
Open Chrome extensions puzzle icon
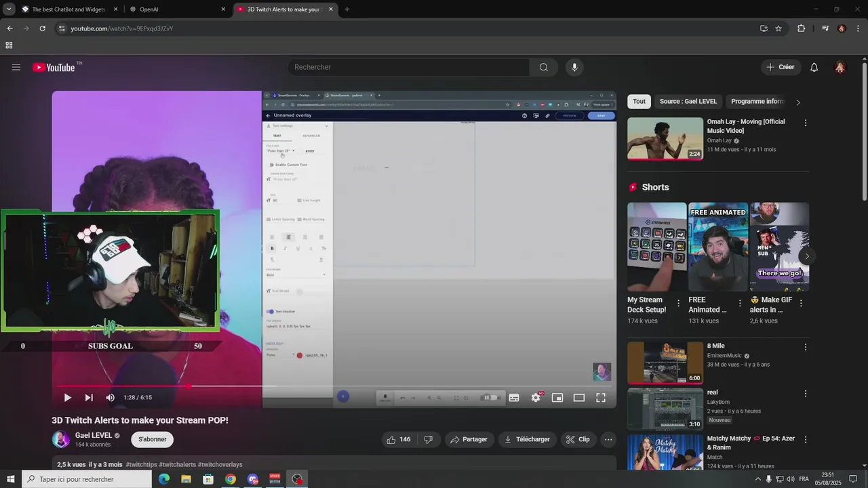coord(802,28)
